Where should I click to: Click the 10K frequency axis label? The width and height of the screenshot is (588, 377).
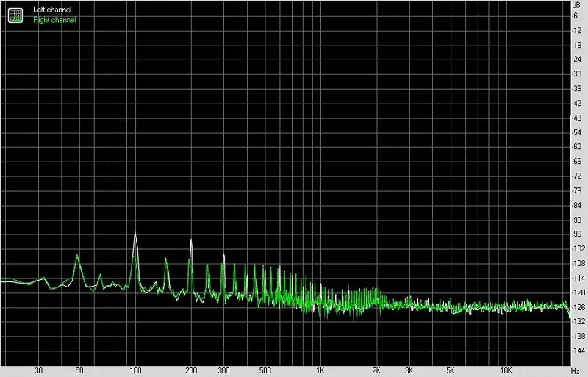pos(506,370)
